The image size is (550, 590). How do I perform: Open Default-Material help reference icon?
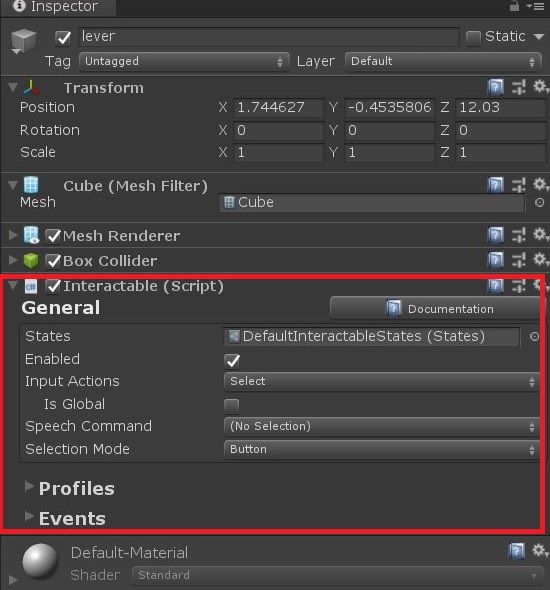coord(517,551)
